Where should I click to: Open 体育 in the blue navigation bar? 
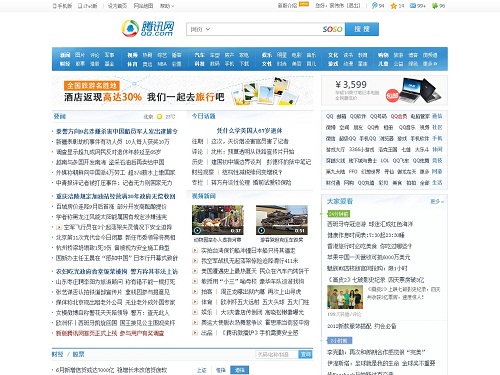click(132, 63)
